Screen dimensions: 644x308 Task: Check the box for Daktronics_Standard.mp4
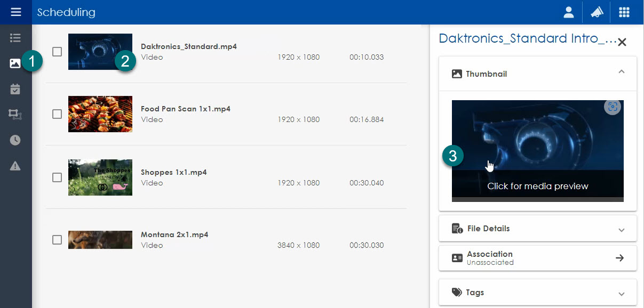(x=57, y=52)
